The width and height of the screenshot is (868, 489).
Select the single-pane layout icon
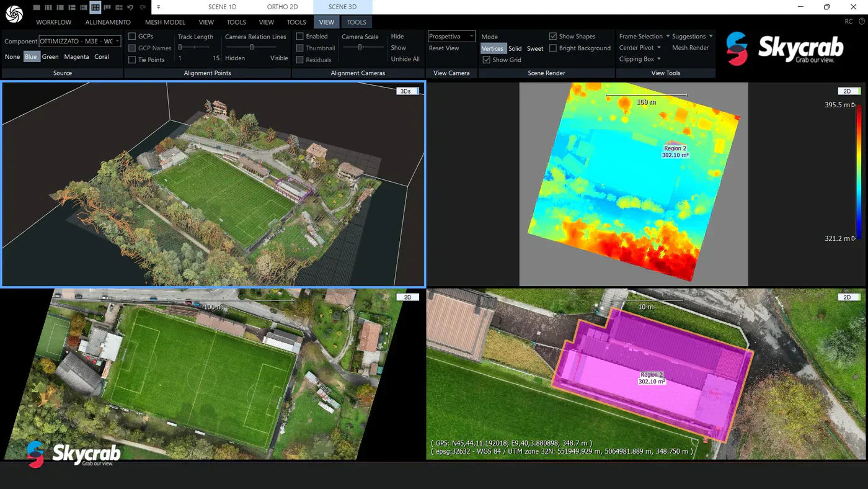[36, 7]
